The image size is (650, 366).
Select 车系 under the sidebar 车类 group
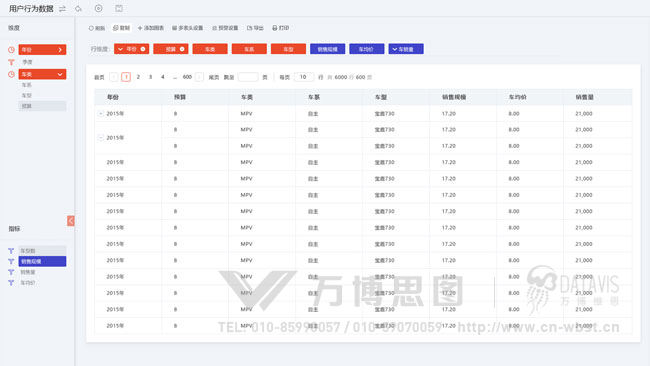pyautogui.click(x=27, y=85)
